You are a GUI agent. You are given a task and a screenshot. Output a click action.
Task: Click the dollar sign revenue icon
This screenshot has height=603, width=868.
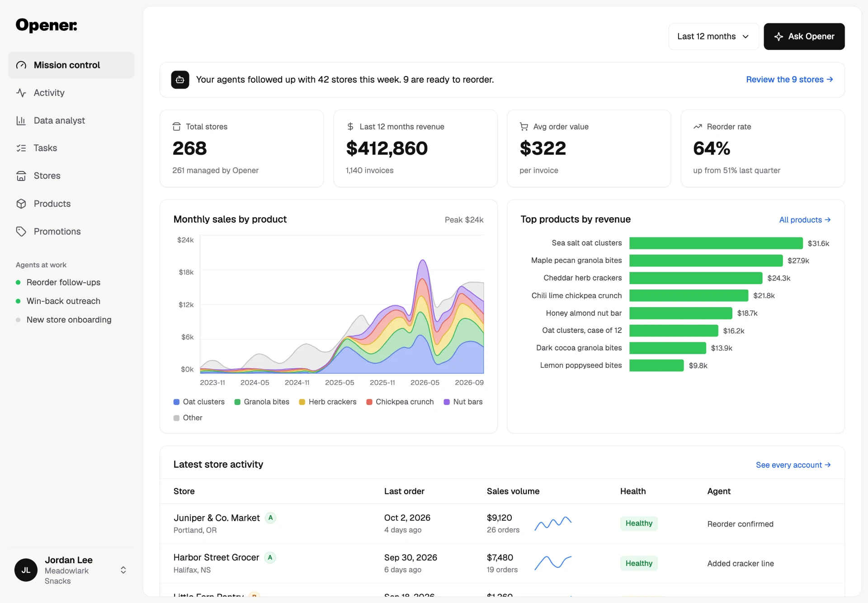point(350,127)
